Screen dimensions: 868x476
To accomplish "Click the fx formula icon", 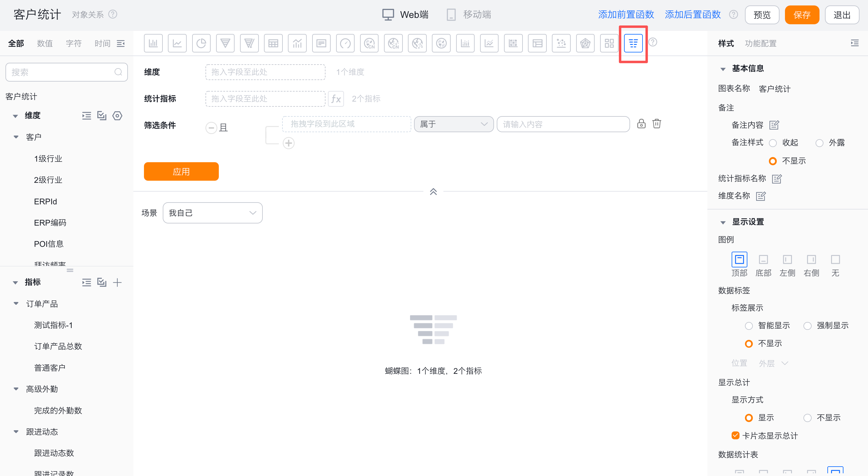I will 336,99.
